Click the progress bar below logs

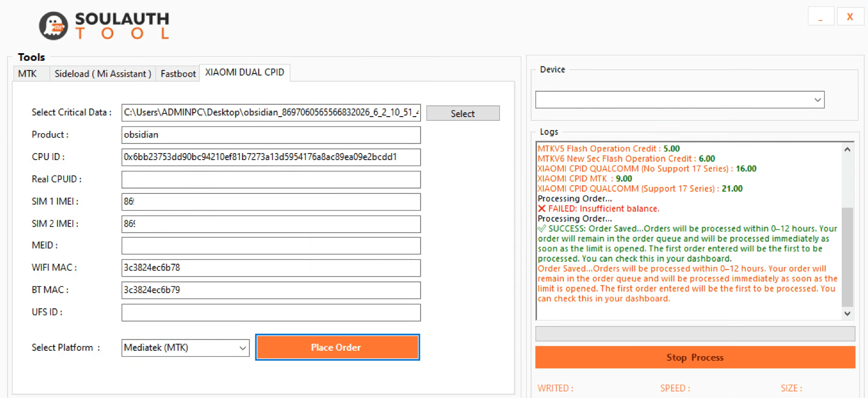695,334
